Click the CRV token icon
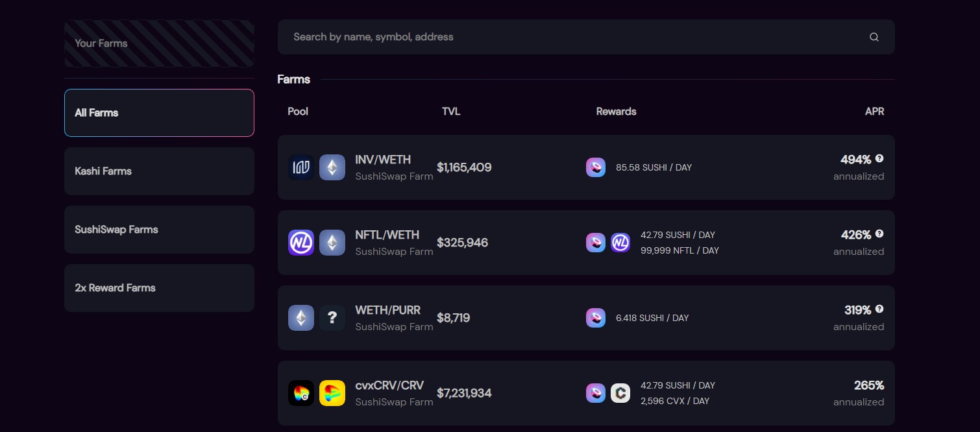The height and width of the screenshot is (432, 980). click(x=332, y=393)
